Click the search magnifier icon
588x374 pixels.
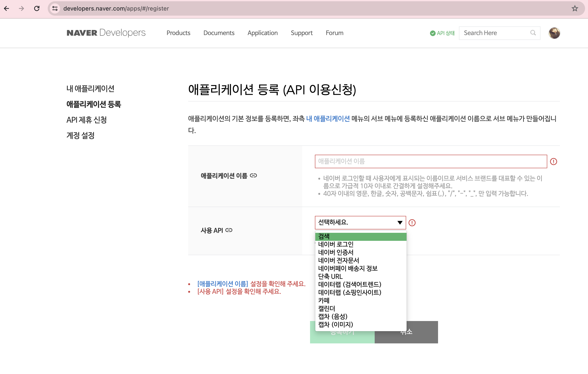[x=533, y=33]
